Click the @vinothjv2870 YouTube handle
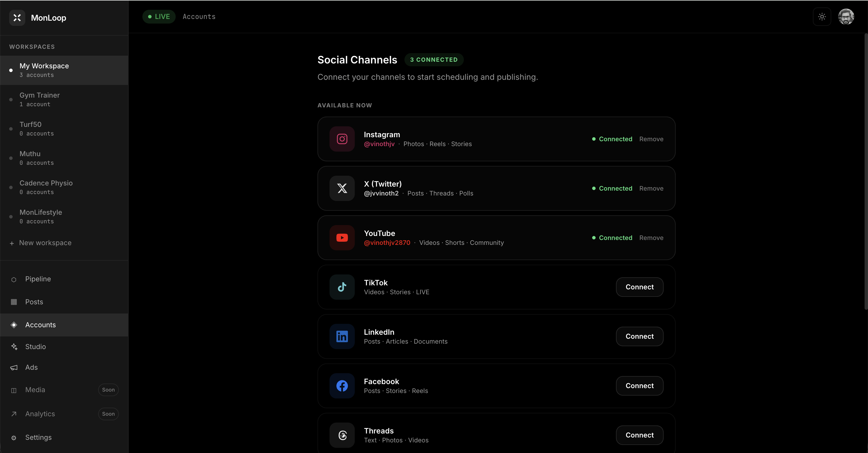Screen dimensions: 868x453 coord(387,243)
